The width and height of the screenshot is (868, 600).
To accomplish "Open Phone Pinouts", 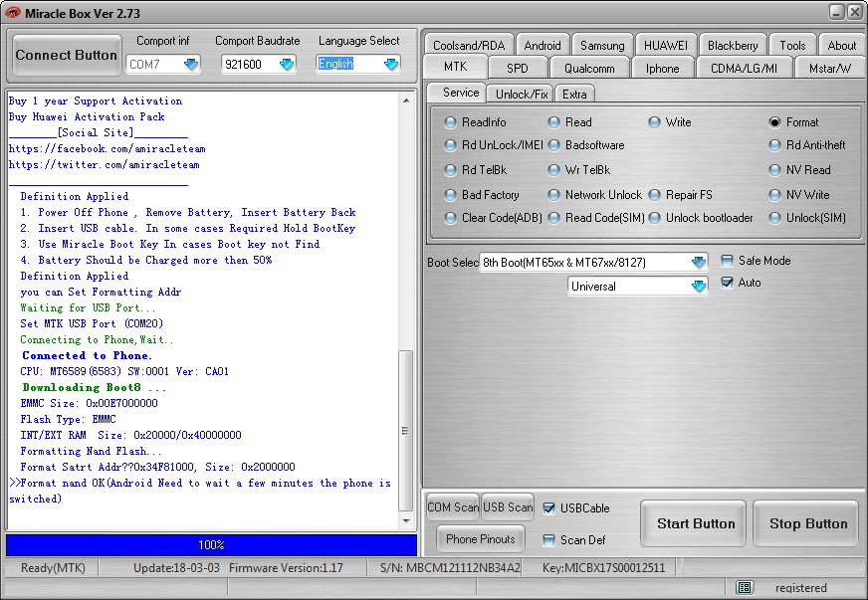I will point(481,539).
